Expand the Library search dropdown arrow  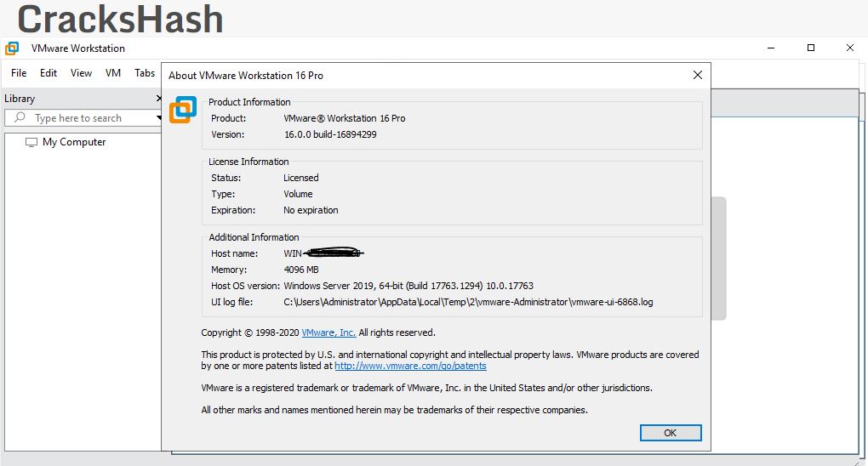[x=158, y=118]
